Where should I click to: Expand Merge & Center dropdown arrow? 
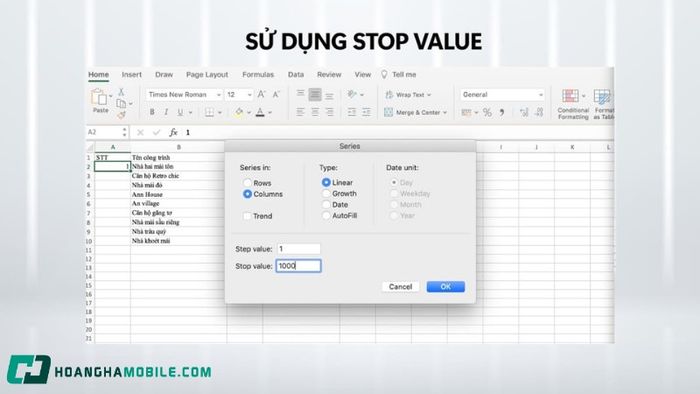(x=445, y=112)
